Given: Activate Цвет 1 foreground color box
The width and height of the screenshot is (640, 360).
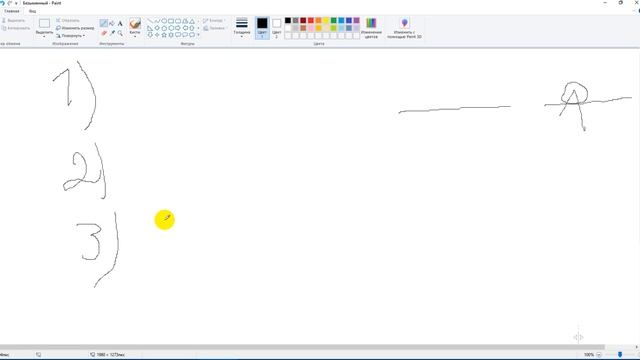Looking at the screenshot, I should tap(262, 28).
